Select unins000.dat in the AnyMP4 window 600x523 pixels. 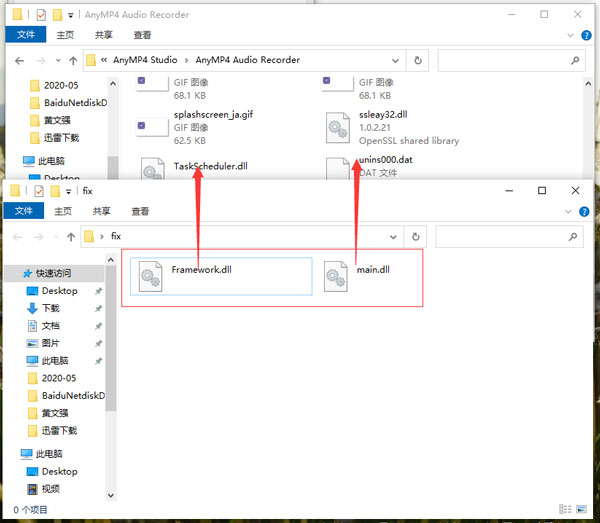pyautogui.click(x=370, y=168)
